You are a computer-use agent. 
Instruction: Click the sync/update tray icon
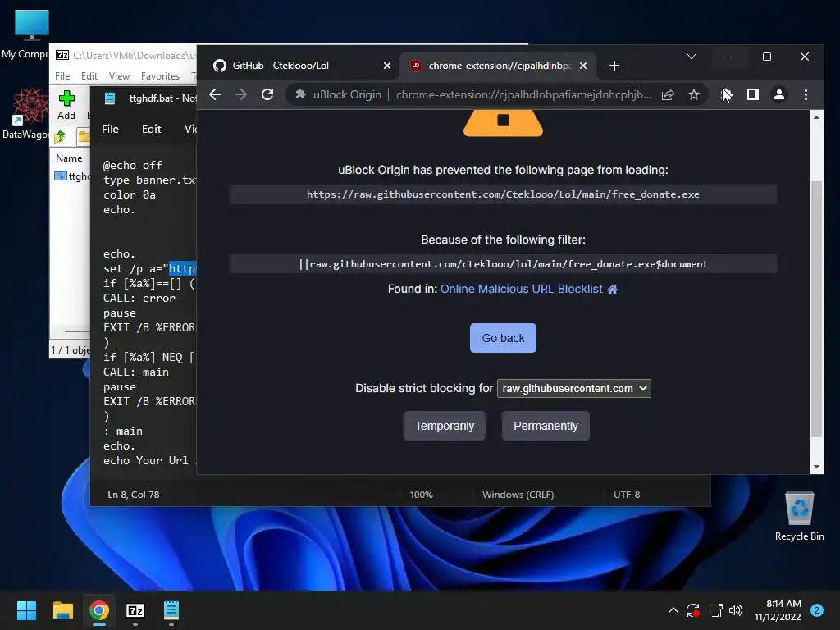pyautogui.click(x=693, y=610)
